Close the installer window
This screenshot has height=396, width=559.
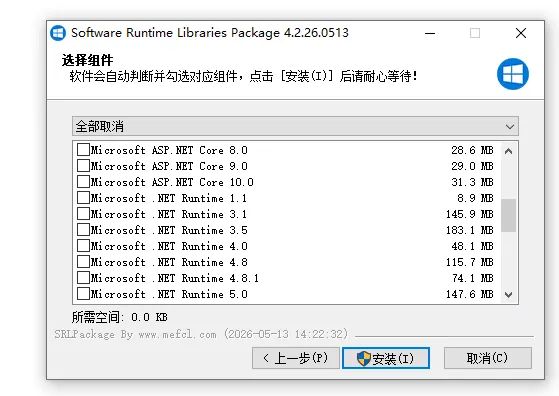pos(521,34)
